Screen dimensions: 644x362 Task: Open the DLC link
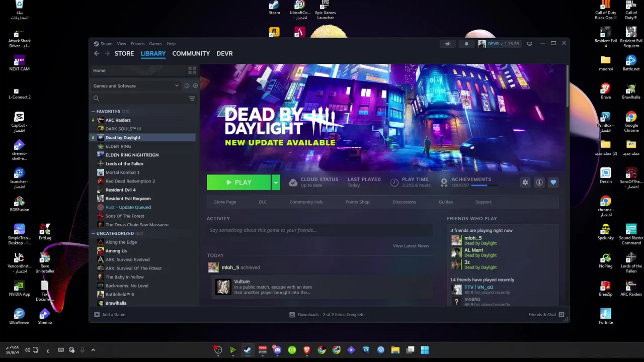263,202
